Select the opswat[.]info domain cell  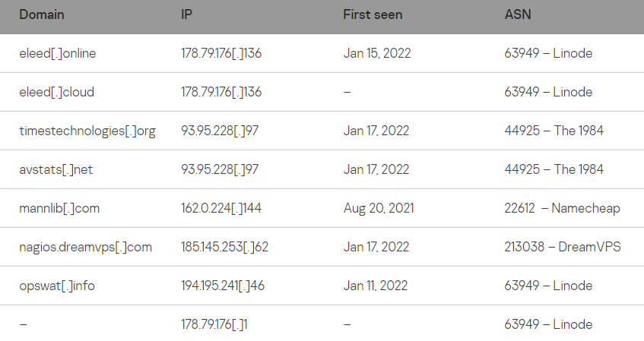coord(56,286)
